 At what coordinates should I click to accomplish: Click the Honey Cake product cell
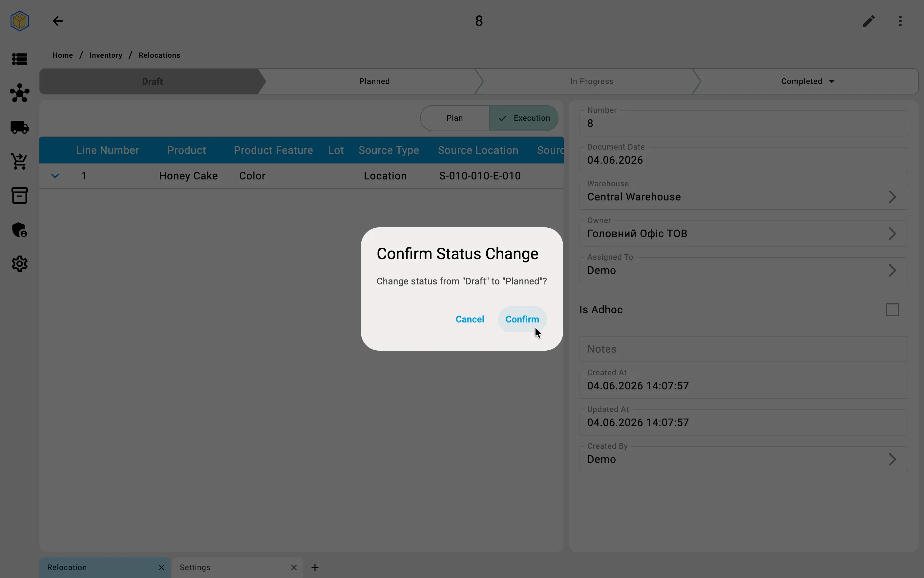pos(188,176)
